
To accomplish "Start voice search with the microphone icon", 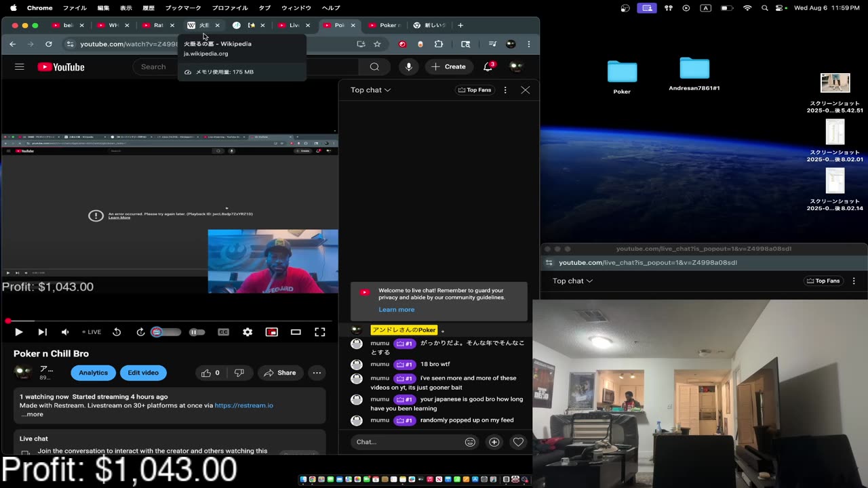I will pyautogui.click(x=408, y=66).
